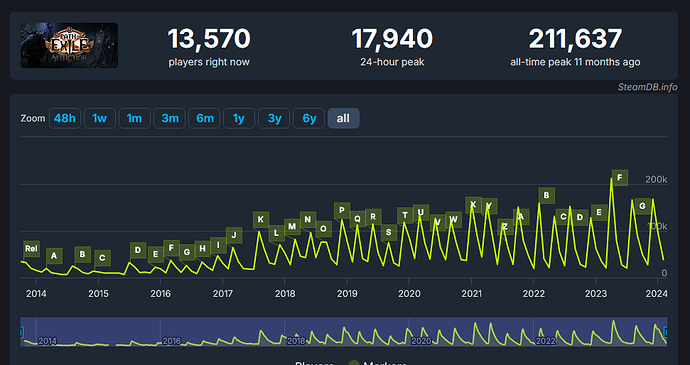Select the 48h zoom range
Image resolution: width=690 pixels, height=365 pixels.
coord(65,118)
